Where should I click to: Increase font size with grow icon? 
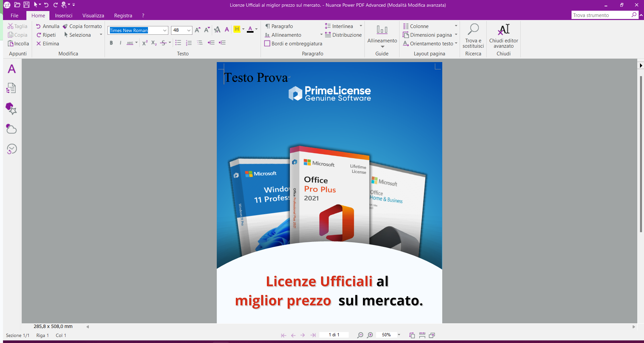coord(197,30)
